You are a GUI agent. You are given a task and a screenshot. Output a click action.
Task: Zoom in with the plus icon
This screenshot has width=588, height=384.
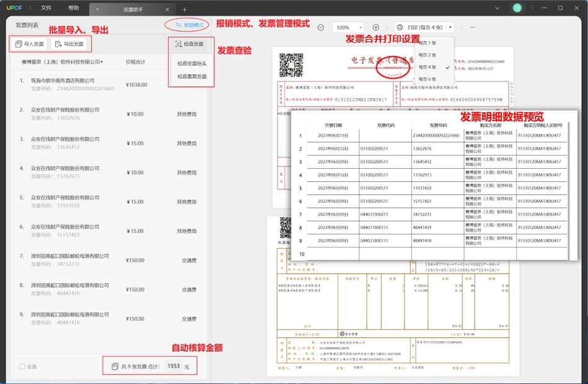[375, 27]
